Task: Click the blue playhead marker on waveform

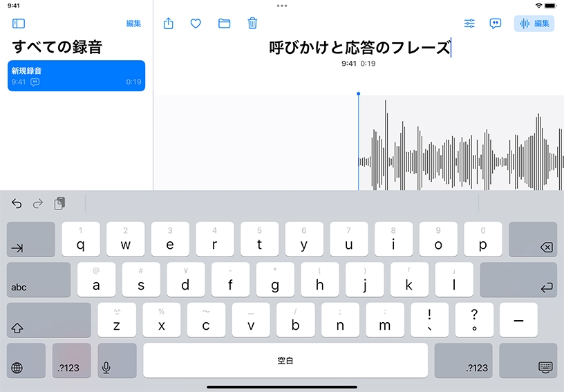Action: point(358,94)
